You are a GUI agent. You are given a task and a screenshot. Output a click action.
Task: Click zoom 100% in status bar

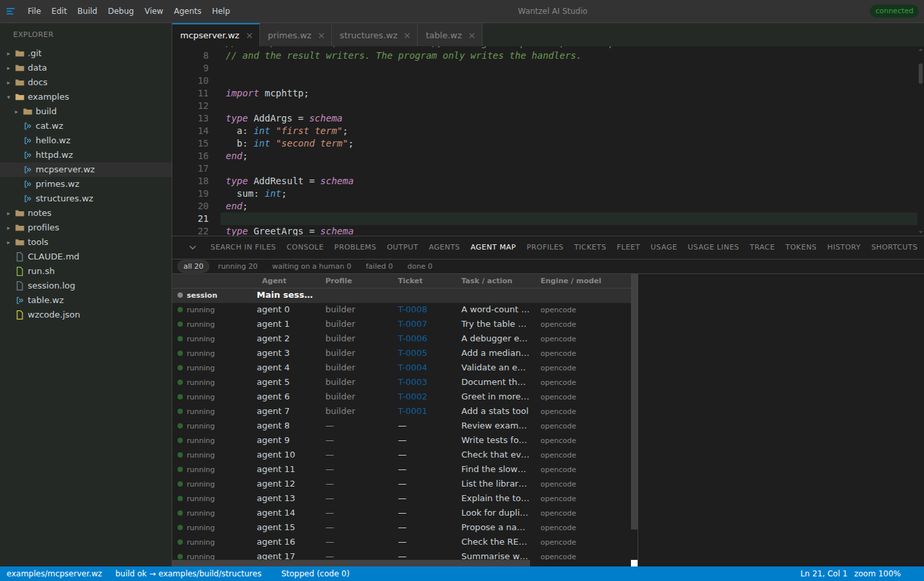click(x=877, y=574)
